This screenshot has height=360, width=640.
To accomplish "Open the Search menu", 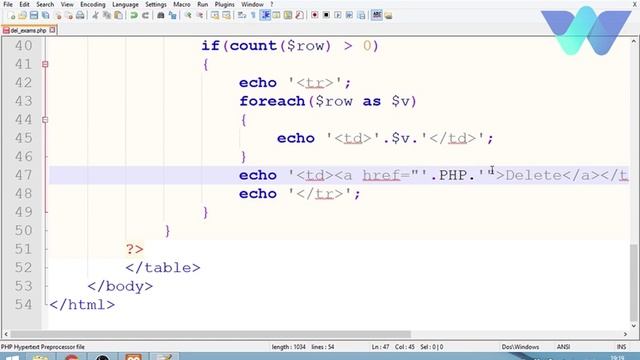I will click(x=45, y=4).
